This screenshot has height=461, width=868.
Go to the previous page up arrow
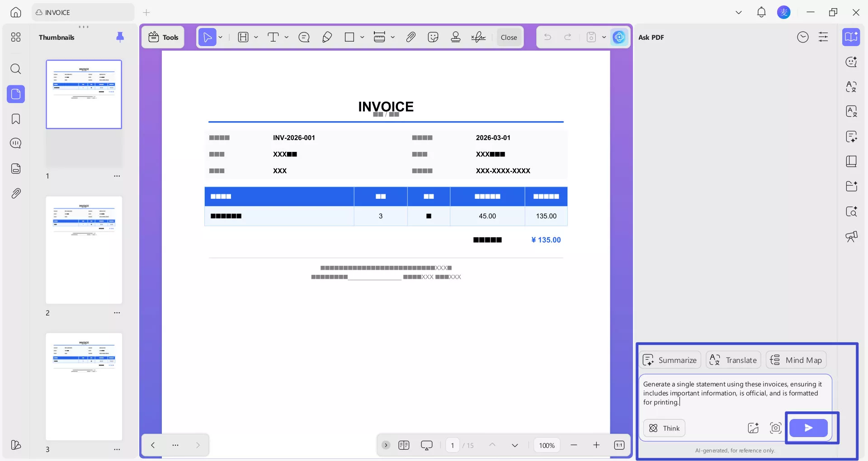(x=492, y=445)
